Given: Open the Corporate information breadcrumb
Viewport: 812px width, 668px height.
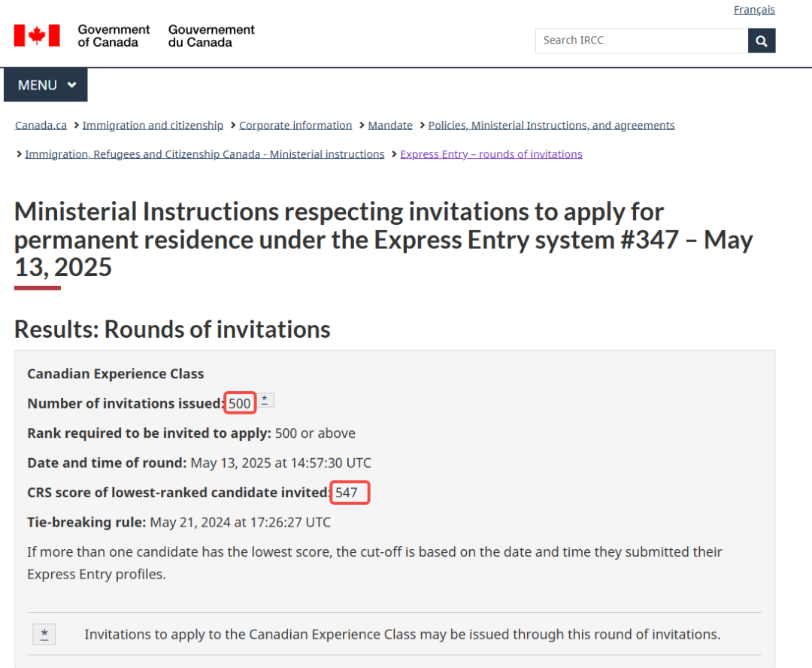Looking at the screenshot, I should 295,126.
